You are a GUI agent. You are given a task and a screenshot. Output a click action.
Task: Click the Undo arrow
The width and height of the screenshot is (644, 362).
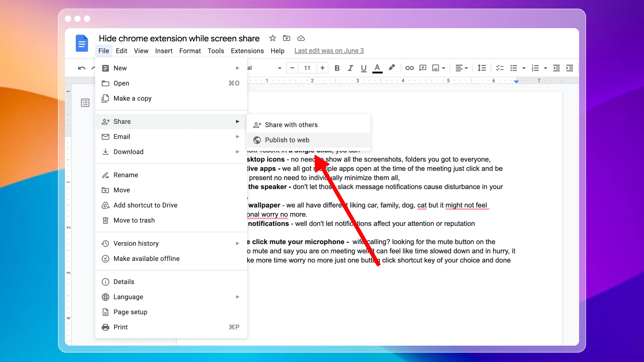(82, 68)
